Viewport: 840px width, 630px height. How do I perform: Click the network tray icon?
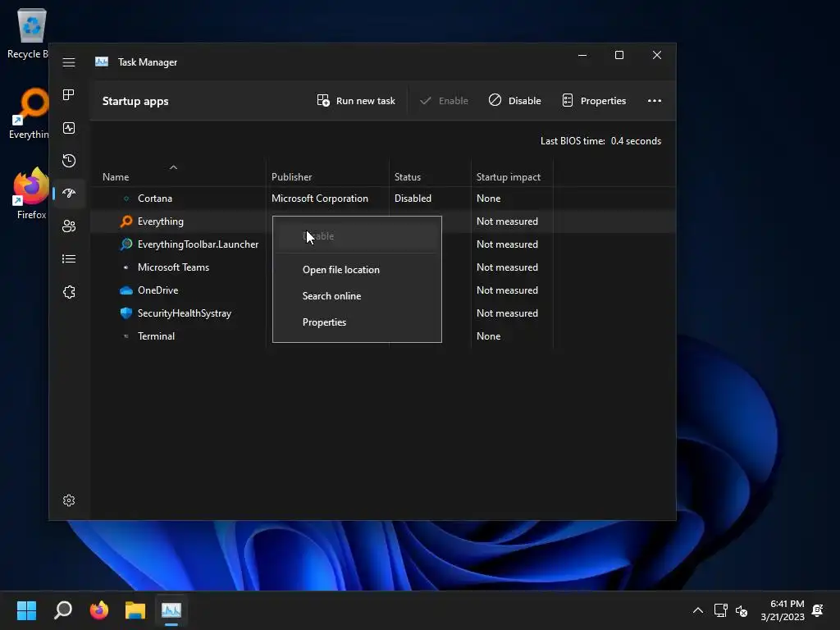(720, 610)
